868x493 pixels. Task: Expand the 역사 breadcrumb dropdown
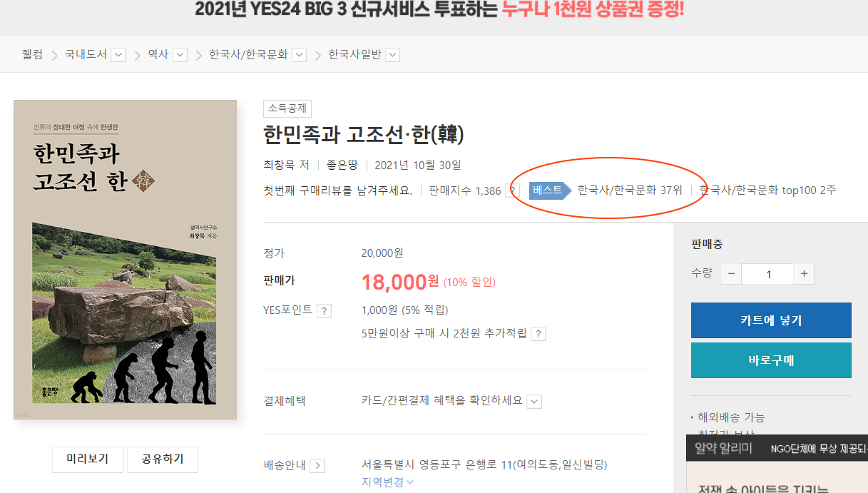coord(180,55)
